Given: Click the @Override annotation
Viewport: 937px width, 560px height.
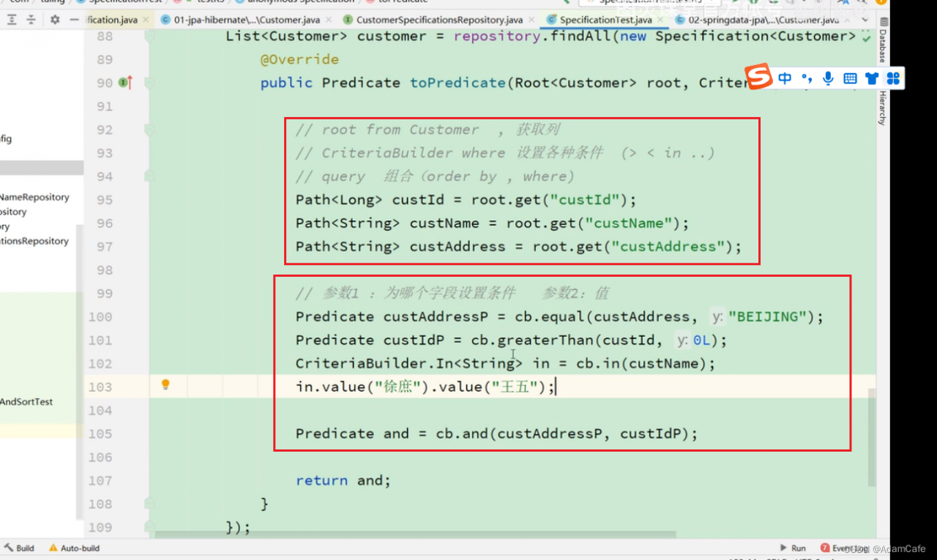Looking at the screenshot, I should point(299,59).
